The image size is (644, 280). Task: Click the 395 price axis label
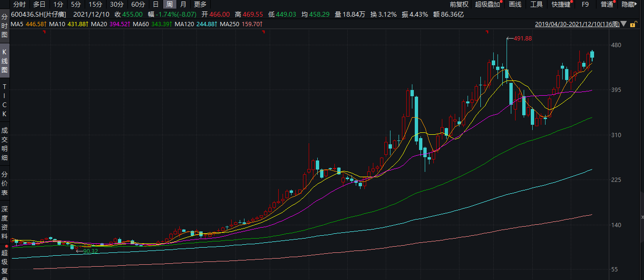tap(616, 90)
